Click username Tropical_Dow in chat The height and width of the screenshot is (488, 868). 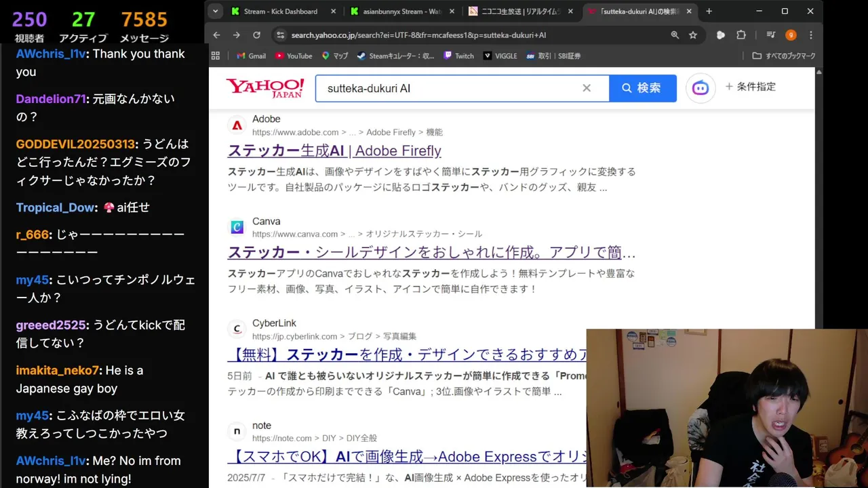56,207
